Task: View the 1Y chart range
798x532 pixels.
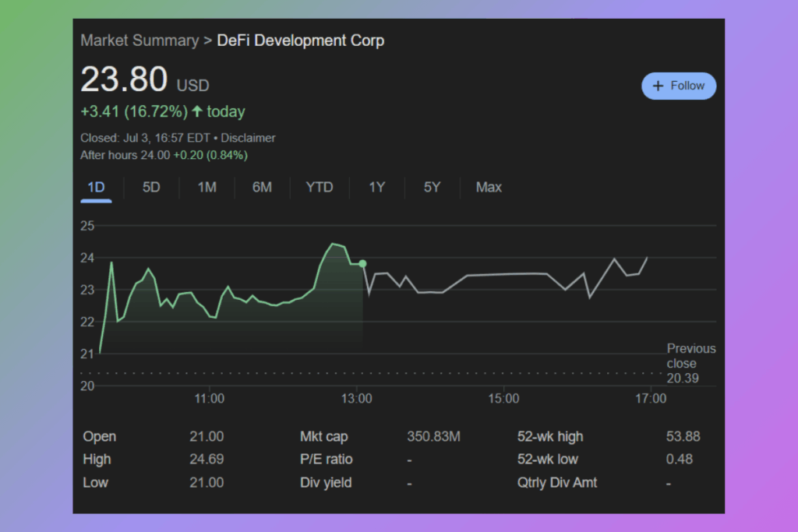Action: click(376, 187)
